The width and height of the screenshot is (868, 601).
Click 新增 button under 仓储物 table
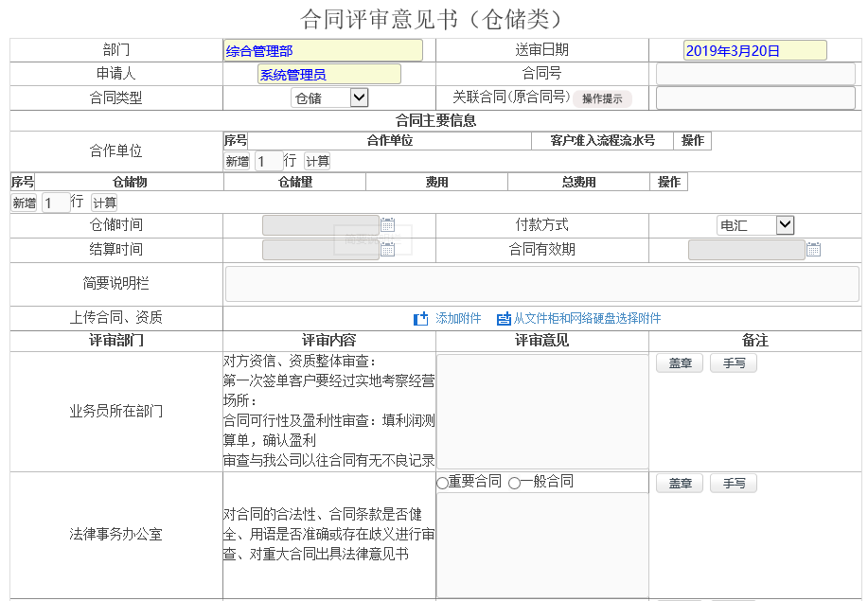pyautogui.click(x=24, y=203)
